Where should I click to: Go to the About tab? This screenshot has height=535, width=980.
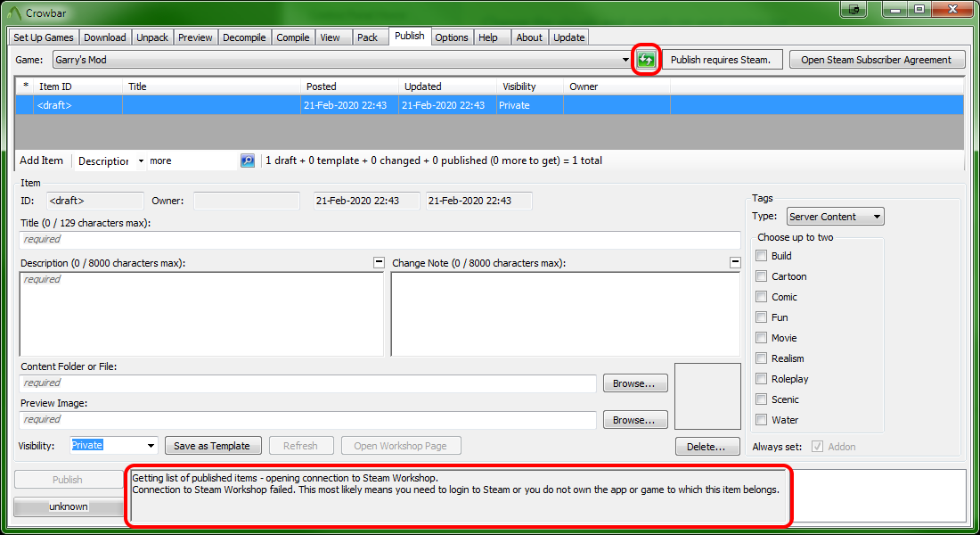[x=529, y=37]
